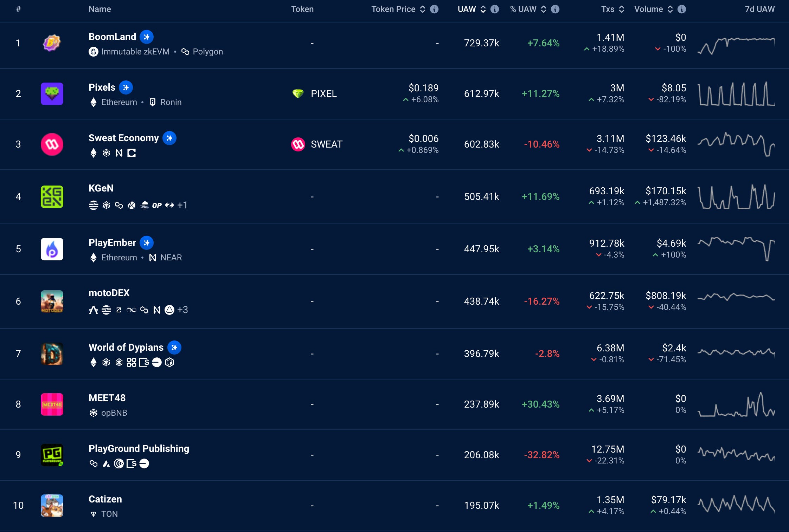Screen dimensions: 789x532
Task: Expand KGeN's +1 more chains
Action: coord(182,205)
